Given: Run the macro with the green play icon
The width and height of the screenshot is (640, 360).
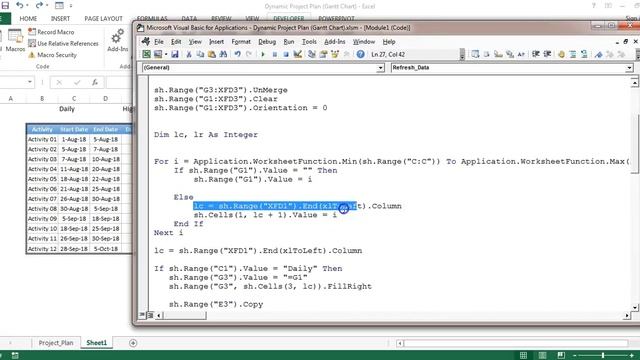Looking at the screenshot, I should tap(263, 54).
